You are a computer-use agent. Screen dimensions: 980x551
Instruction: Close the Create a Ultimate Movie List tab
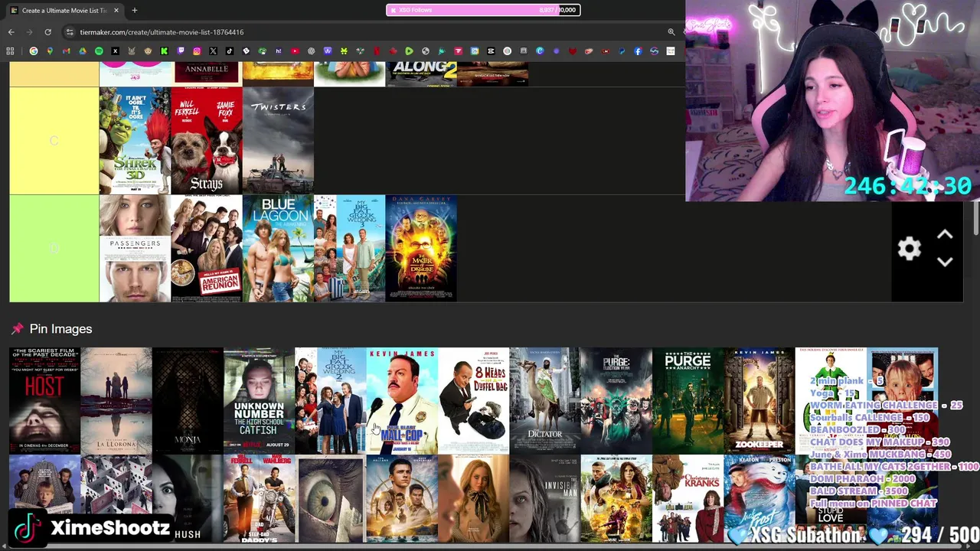(116, 10)
